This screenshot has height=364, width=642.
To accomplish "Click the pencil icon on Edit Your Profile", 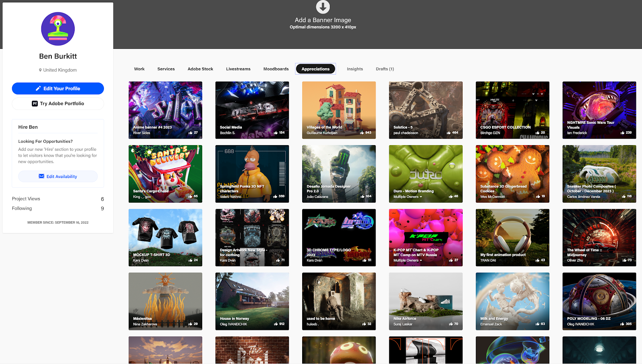I will [38, 89].
